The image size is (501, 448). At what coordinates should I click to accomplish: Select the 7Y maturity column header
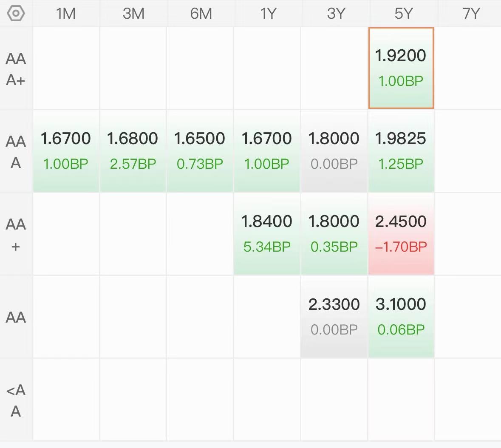click(471, 14)
